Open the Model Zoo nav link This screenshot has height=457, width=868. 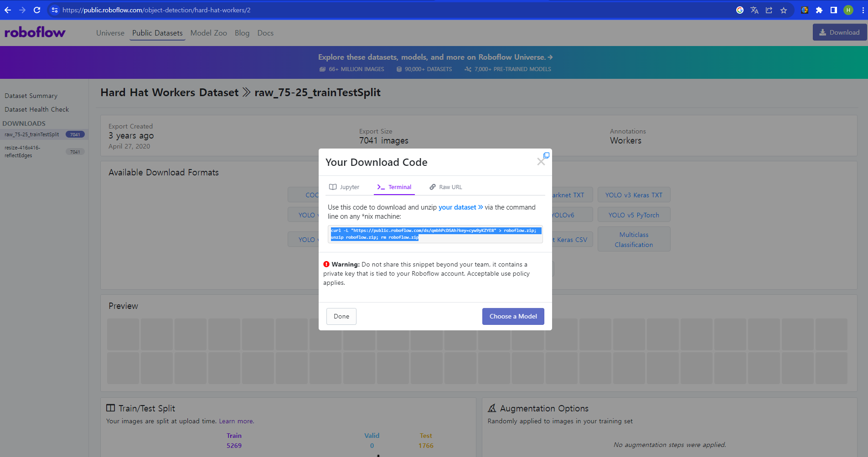(x=209, y=33)
